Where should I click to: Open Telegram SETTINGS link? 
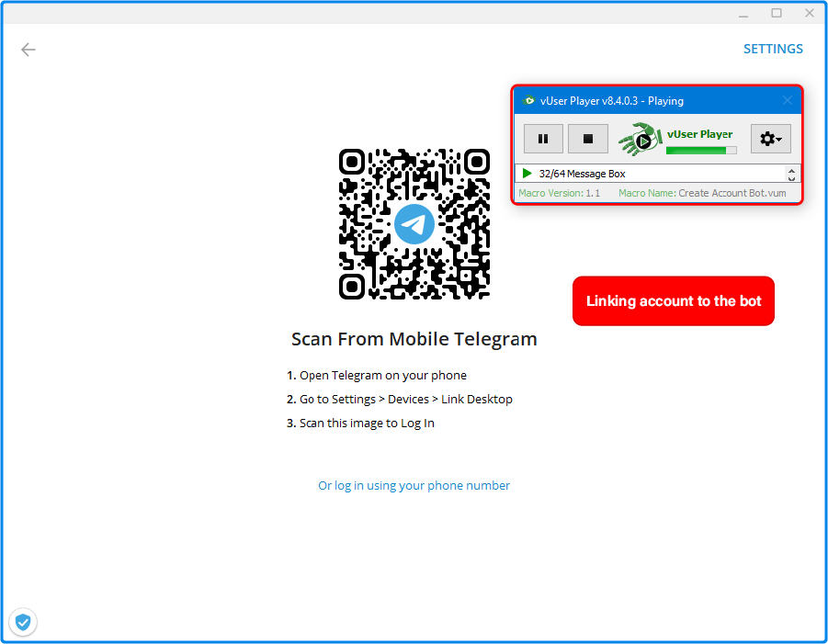tap(773, 49)
